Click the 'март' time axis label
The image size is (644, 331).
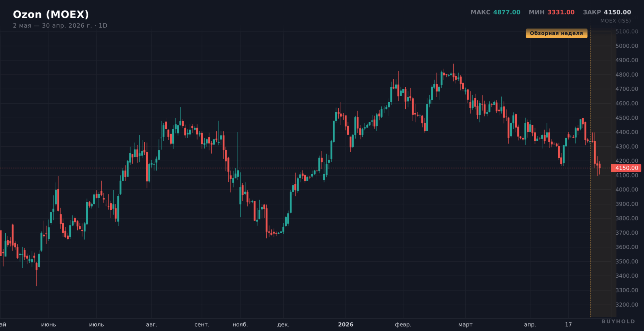(x=465, y=325)
